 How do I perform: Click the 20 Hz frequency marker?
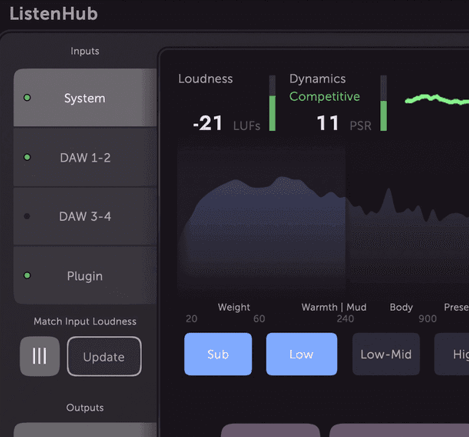point(191,319)
